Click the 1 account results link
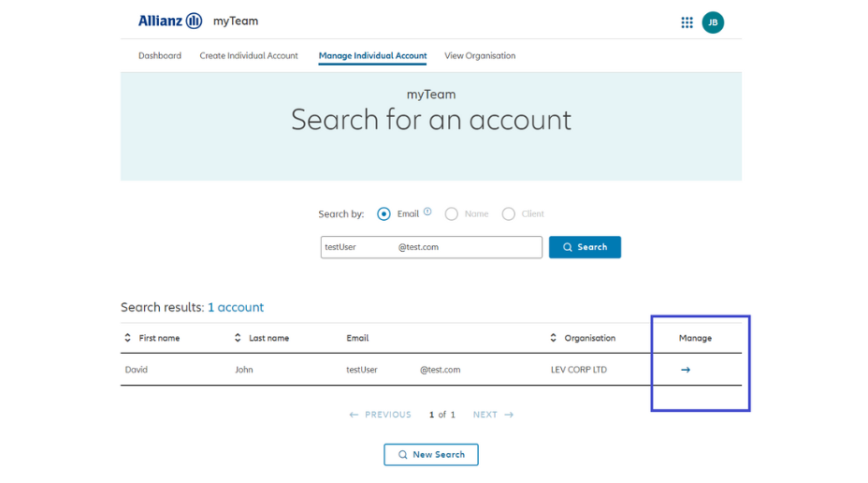 click(236, 307)
